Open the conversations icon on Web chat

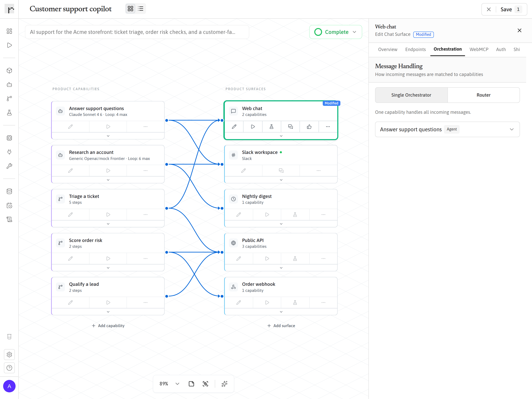[x=290, y=127]
